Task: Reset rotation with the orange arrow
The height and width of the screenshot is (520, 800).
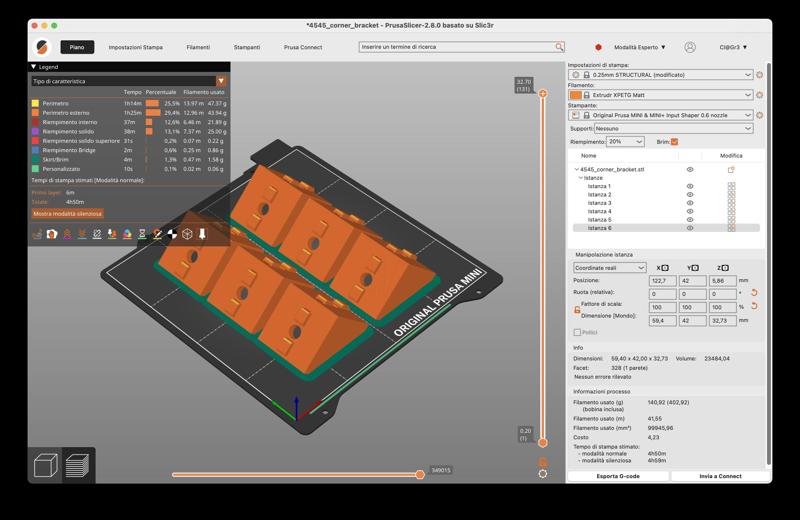Action: tap(754, 294)
